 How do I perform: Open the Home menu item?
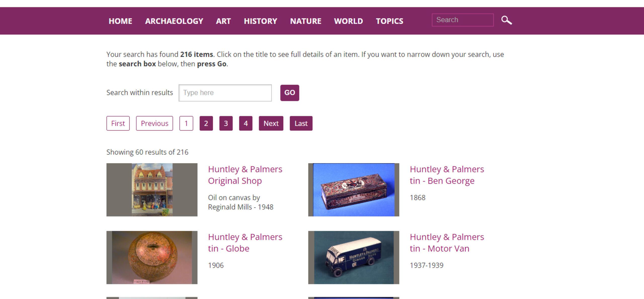click(x=120, y=21)
